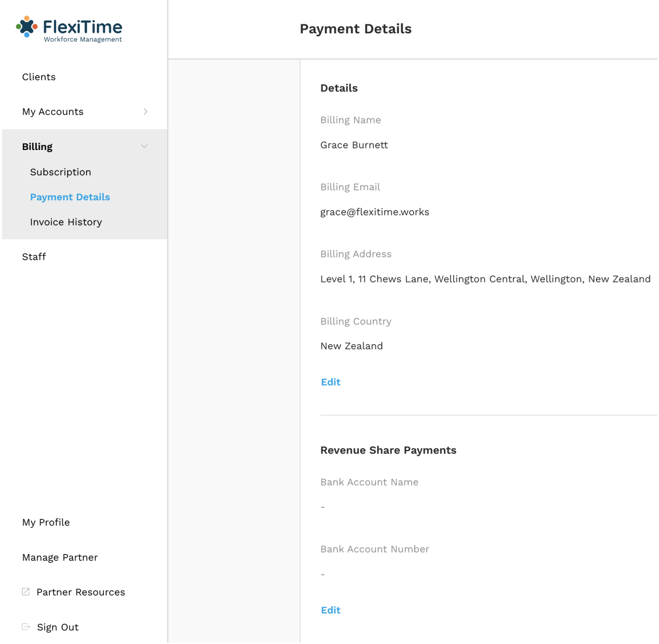Edit Revenue Share Payments bank details
Screen dimensions: 659x644
[x=331, y=610]
